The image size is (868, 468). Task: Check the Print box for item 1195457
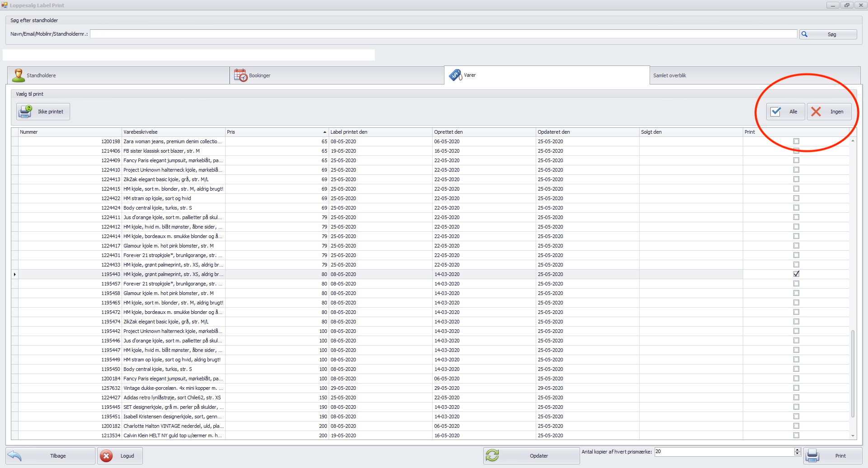[797, 284]
